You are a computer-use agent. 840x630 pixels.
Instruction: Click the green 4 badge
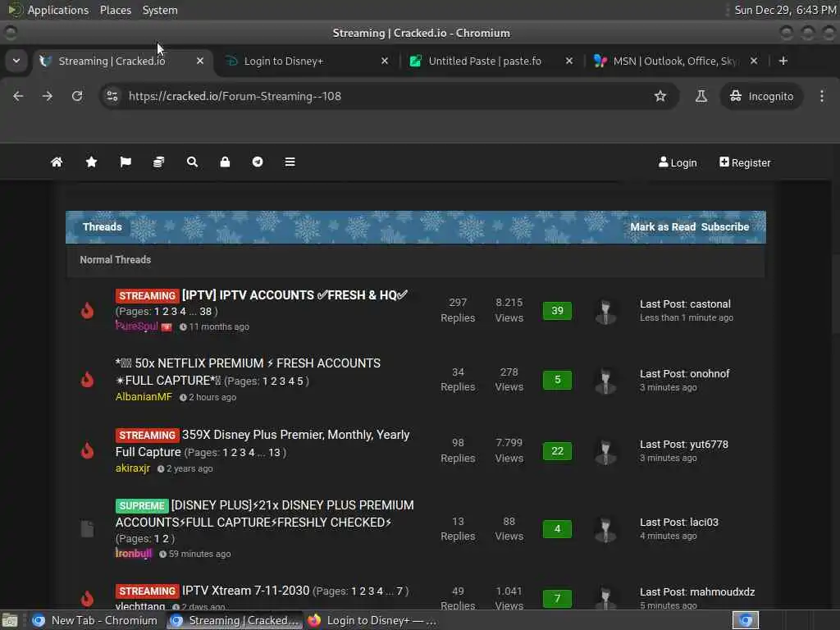coord(557,529)
